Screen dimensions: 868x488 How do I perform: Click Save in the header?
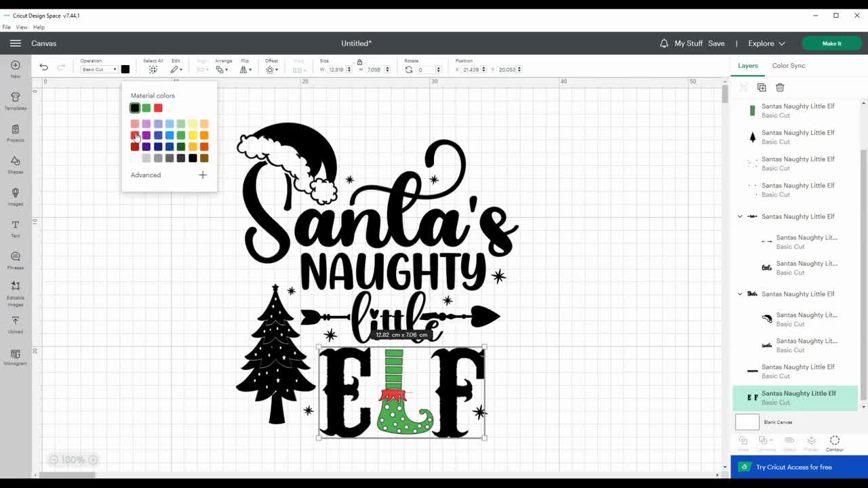pos(717,43)
